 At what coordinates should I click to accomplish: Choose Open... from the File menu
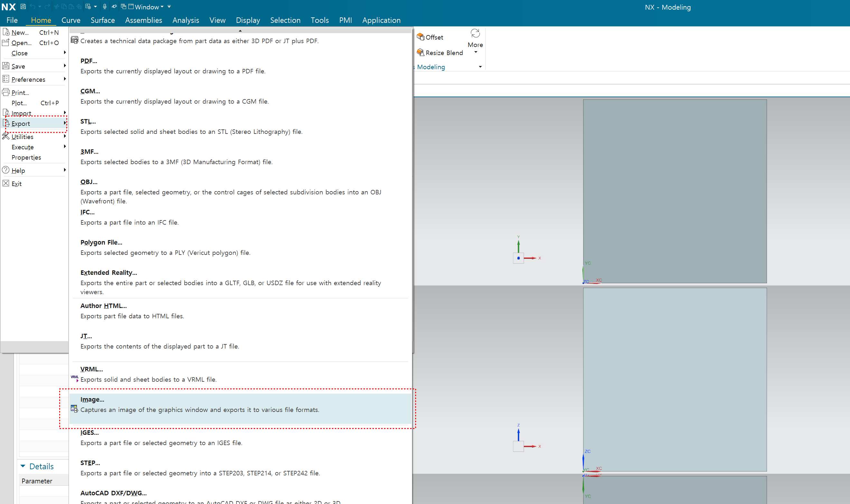[34, 43]
